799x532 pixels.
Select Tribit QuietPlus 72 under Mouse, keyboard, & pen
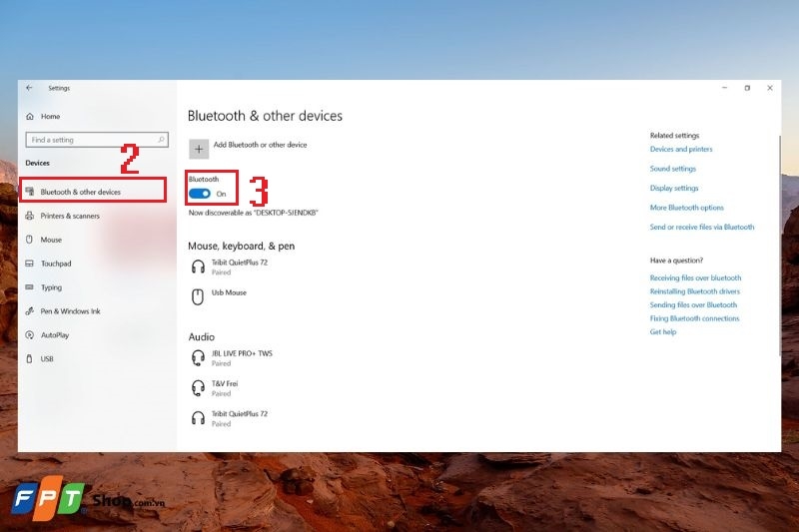tap(240, 266)
